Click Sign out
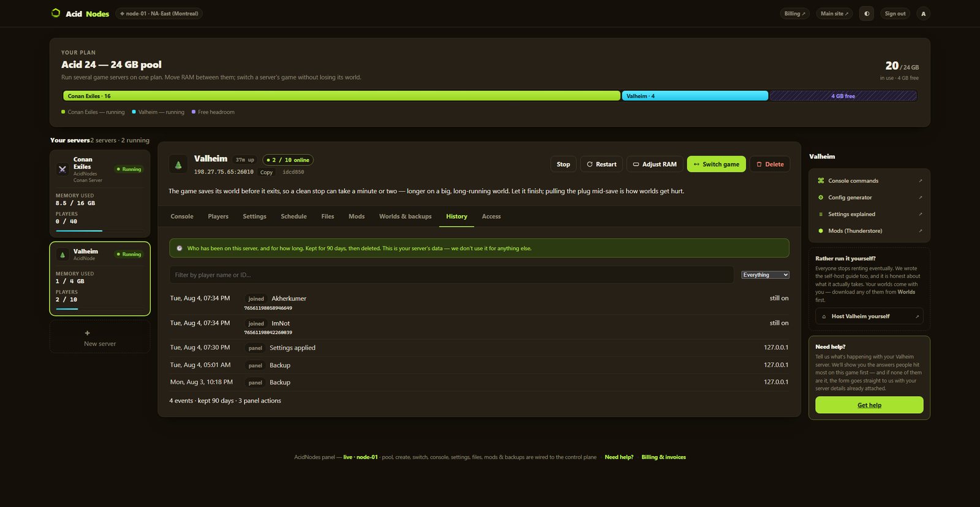980x507 pixels. pos(895,13)
